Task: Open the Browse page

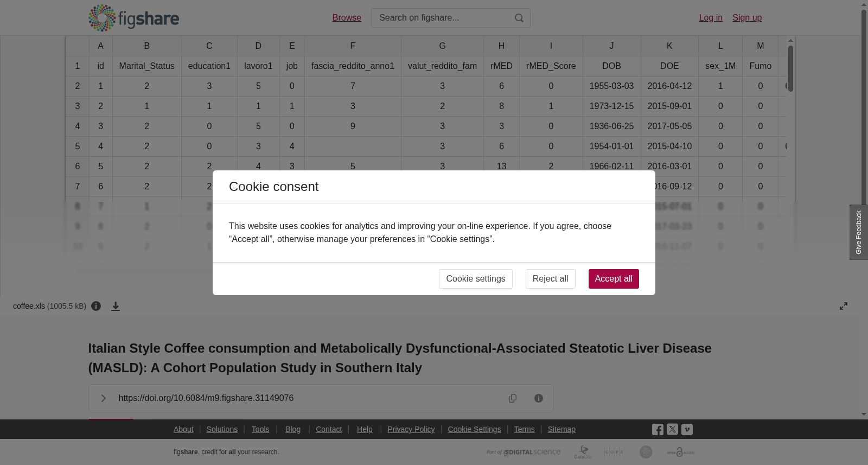Action: click(x=347, y=18)
